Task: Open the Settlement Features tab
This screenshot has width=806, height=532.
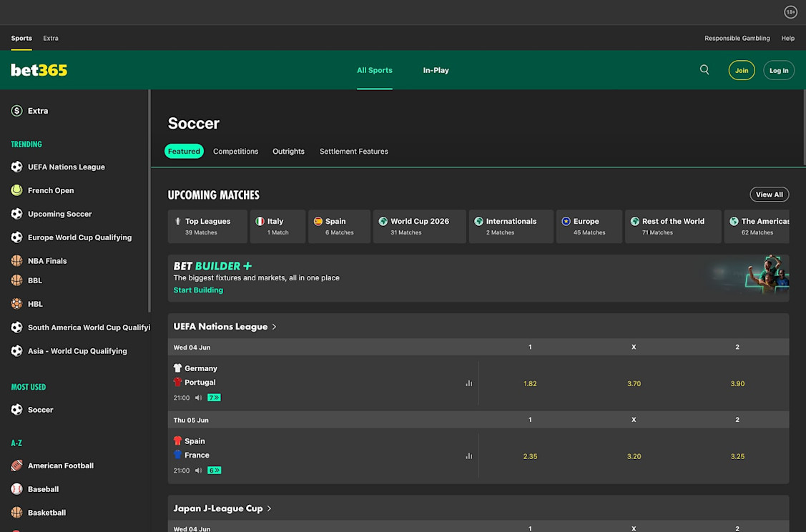Action: pos(353,151)
